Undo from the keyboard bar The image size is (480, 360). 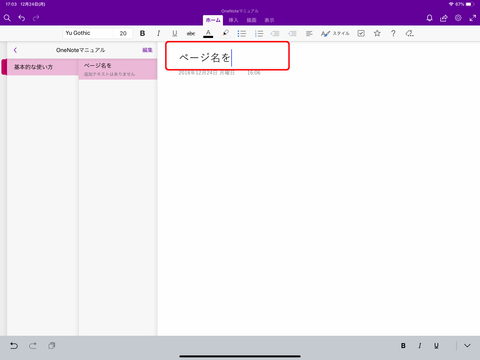pos(14,346)
